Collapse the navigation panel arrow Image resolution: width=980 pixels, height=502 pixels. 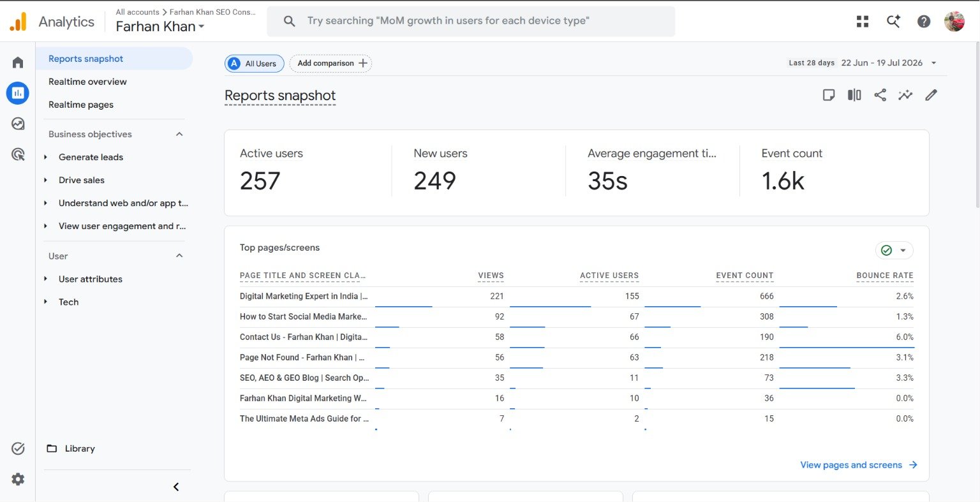click(x=176, y=487)
